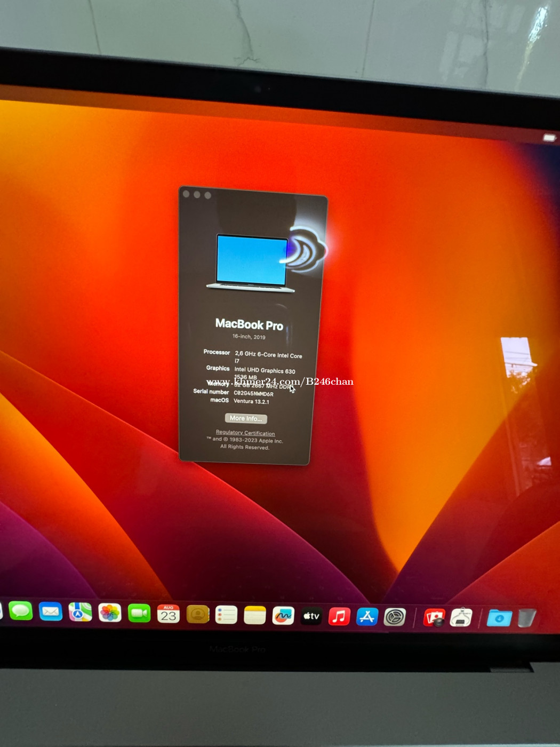
Task: Minimize the About This Mac window
Action: (x=197, y=194)
